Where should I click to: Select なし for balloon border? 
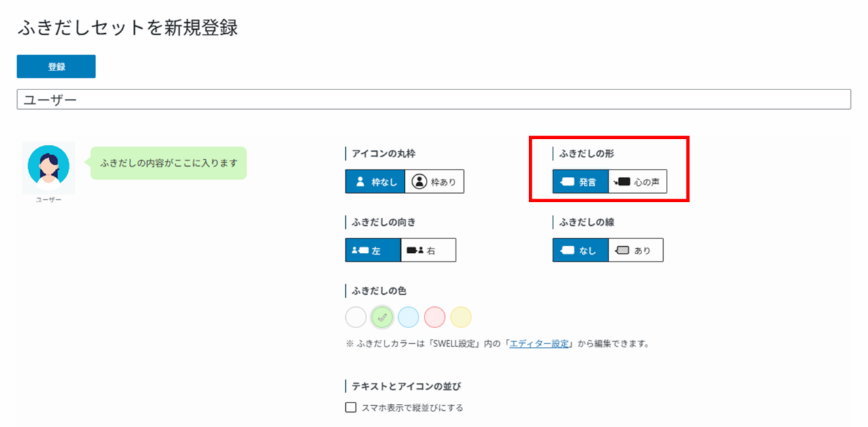[x=580, y=250]
